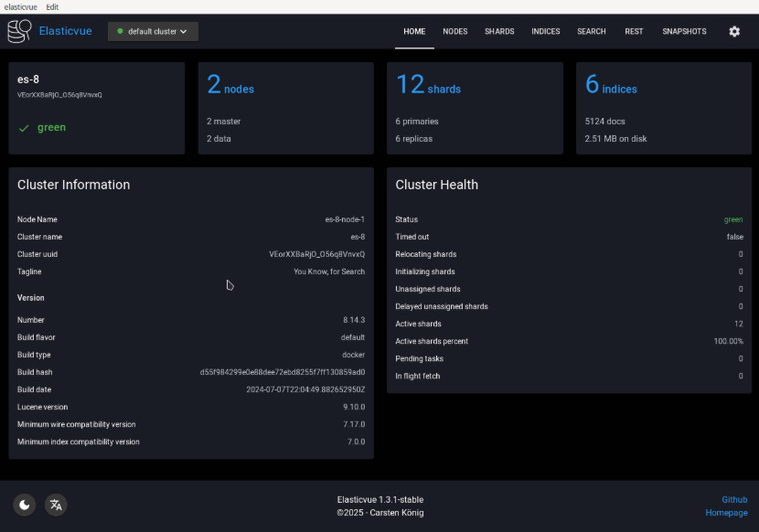Image resolution: width=759 pixels, height=532 pixels.
Task: Click the 'Pending tasks' label
Action: [x=419, y=358]
